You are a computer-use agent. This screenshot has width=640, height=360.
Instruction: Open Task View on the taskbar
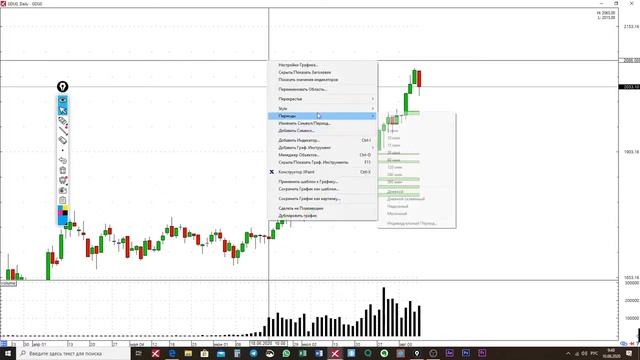pyautogui.click(x=139, y=353)
